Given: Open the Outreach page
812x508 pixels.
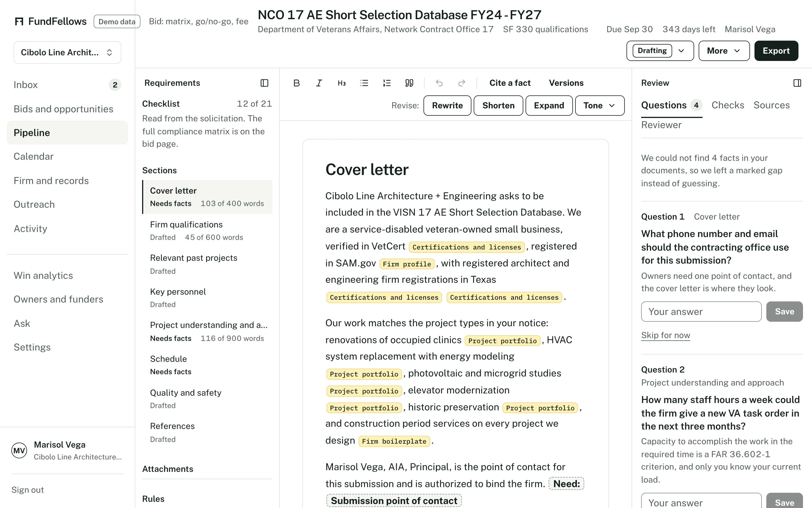Looking at the screenshot, I should 67,205.
